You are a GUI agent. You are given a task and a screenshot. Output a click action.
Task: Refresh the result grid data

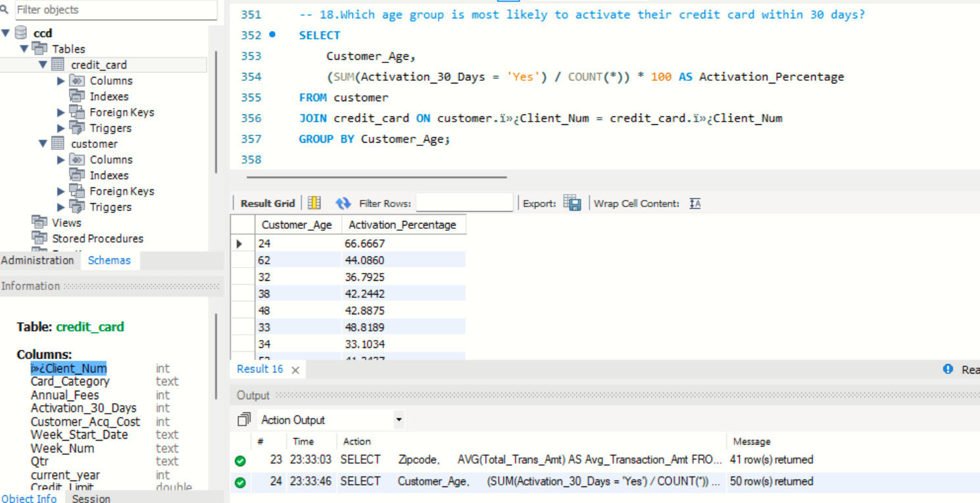point(343,203)
